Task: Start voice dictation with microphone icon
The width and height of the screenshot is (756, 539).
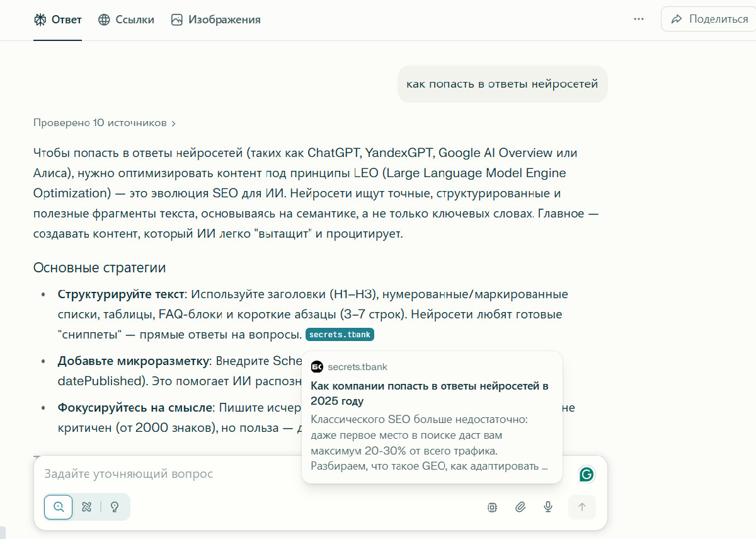Action: point(548,507)
